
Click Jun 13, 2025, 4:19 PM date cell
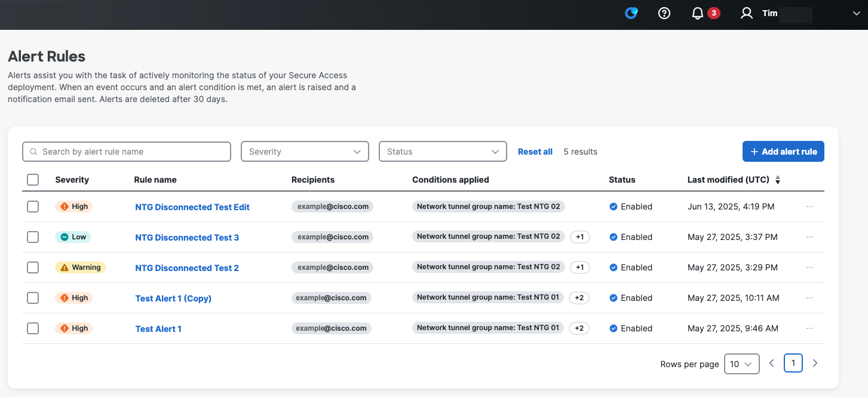click(731, 207)
